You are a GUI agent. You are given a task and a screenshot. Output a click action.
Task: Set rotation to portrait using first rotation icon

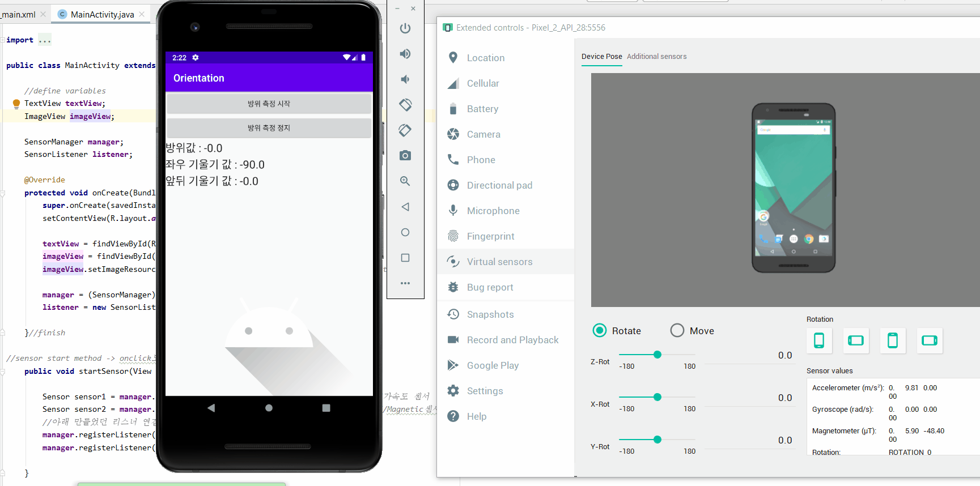pos(819,340)
